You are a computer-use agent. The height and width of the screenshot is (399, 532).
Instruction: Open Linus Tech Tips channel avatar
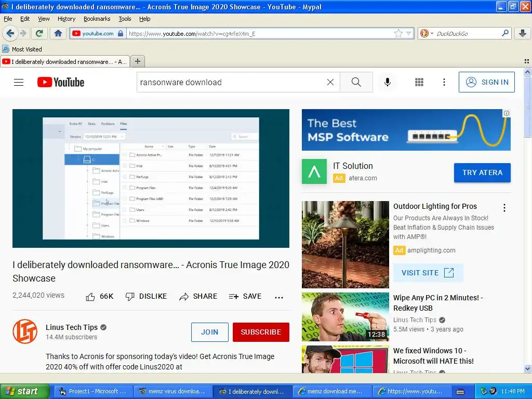(25, 331)
